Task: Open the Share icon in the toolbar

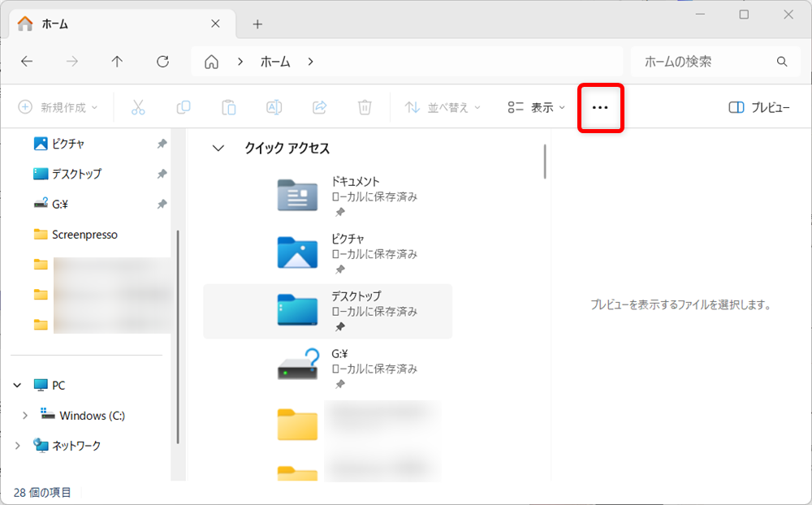Action: coord(319,106)
